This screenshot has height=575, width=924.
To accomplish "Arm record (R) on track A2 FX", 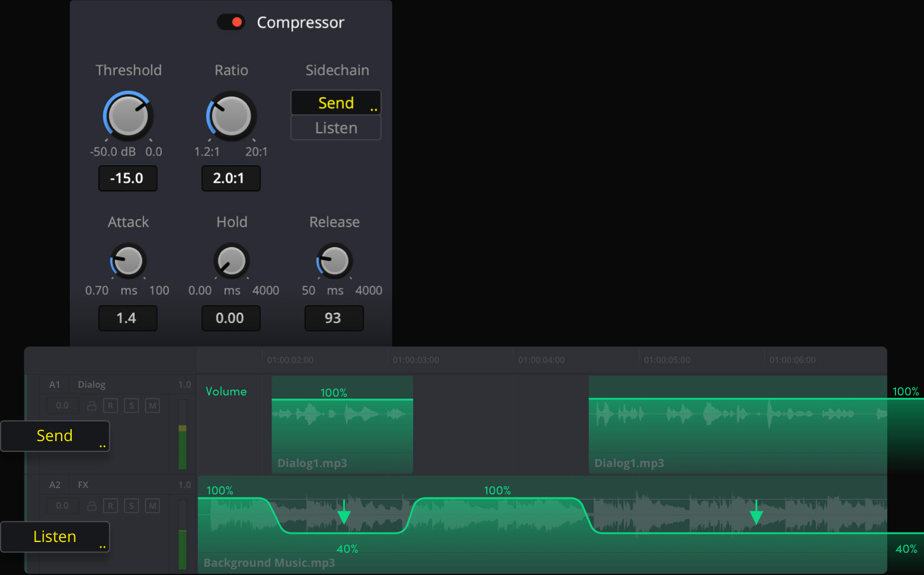I will (x=110, y=506).
